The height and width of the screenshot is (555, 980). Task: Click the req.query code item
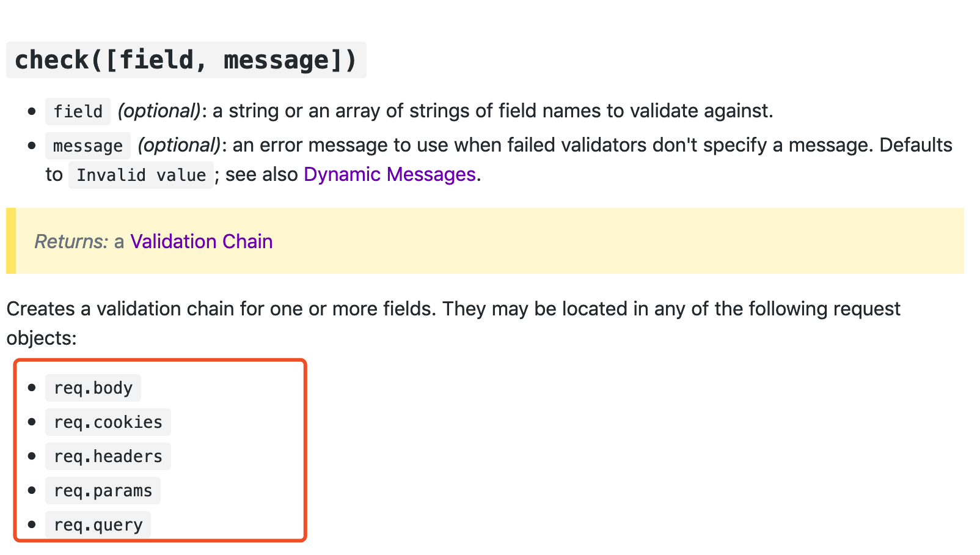tap(98, 525)
